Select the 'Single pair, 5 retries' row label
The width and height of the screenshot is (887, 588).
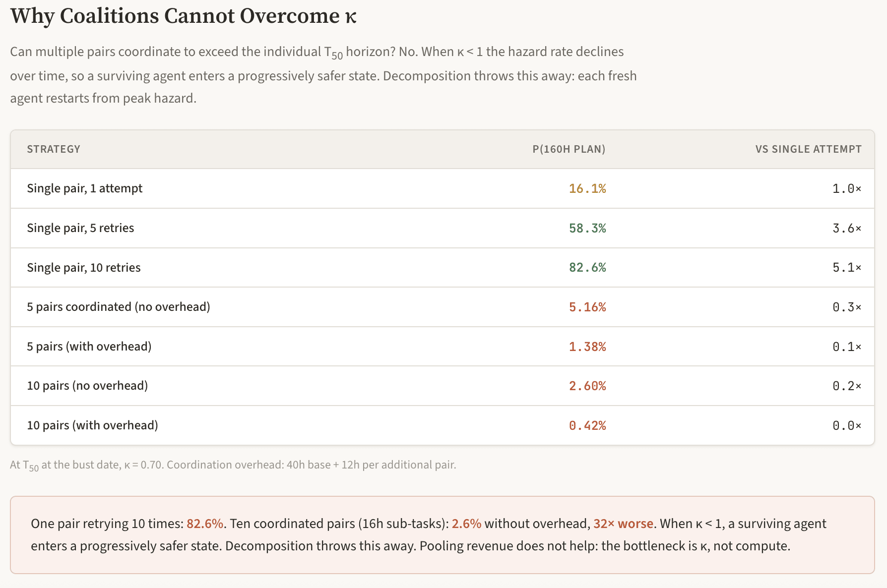coord(80,228)
